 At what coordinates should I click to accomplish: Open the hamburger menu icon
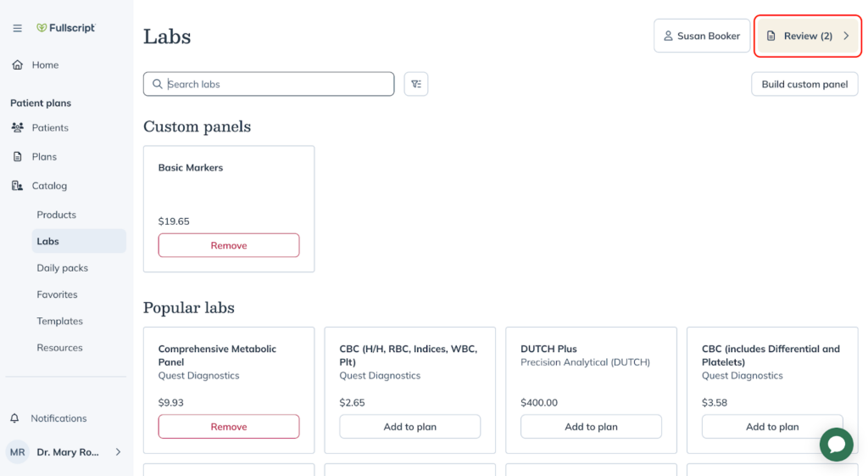pyautogui.click(x=17, y=28)
